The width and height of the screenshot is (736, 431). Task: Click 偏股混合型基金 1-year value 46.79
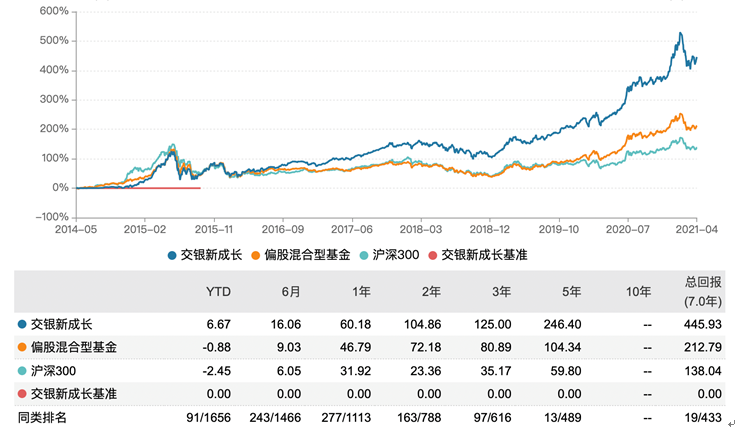click(355, 347)
